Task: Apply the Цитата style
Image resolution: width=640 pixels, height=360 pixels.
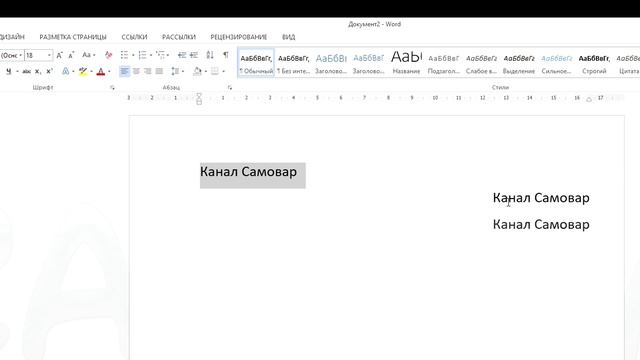Action: (x=628, y=63)
